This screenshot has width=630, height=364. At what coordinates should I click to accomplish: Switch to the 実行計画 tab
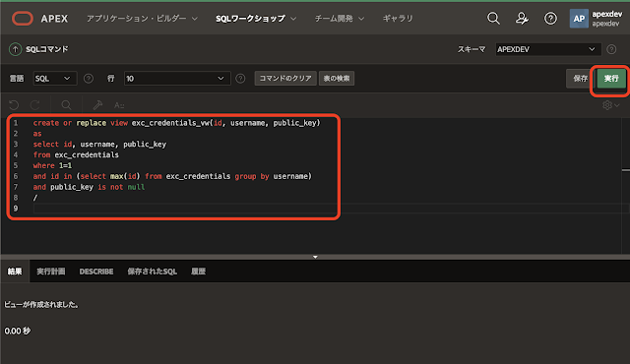(51, 272)
